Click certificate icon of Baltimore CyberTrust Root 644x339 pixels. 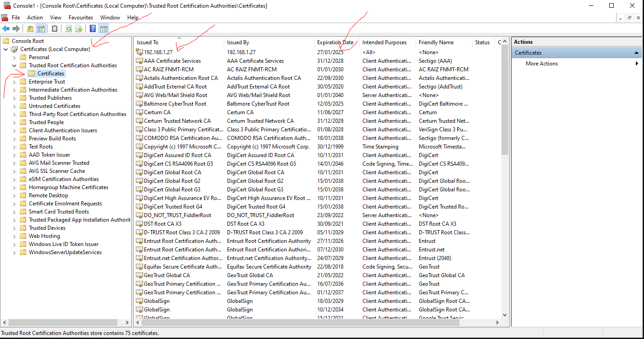point(139,104)
